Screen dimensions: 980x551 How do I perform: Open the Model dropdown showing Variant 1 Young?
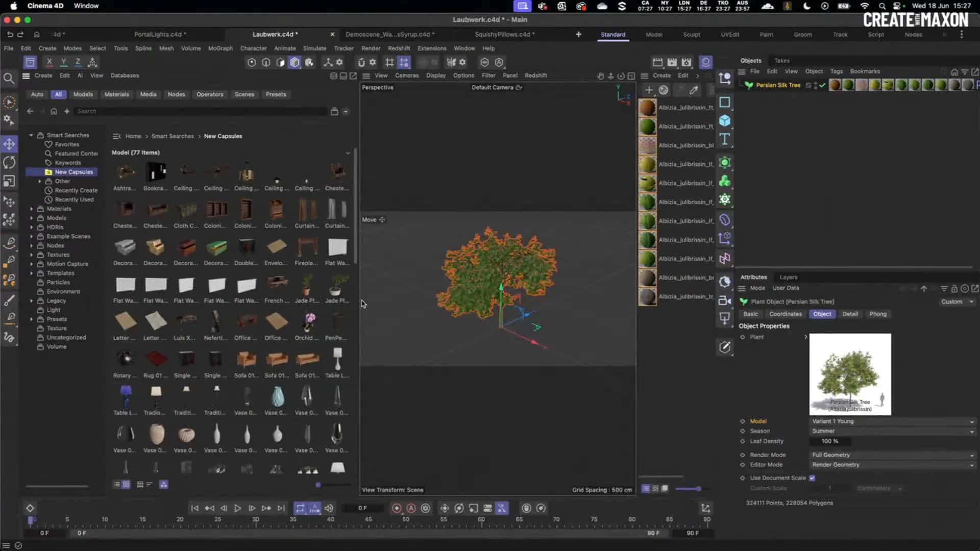pyautogui.click(x=893, y=421)
